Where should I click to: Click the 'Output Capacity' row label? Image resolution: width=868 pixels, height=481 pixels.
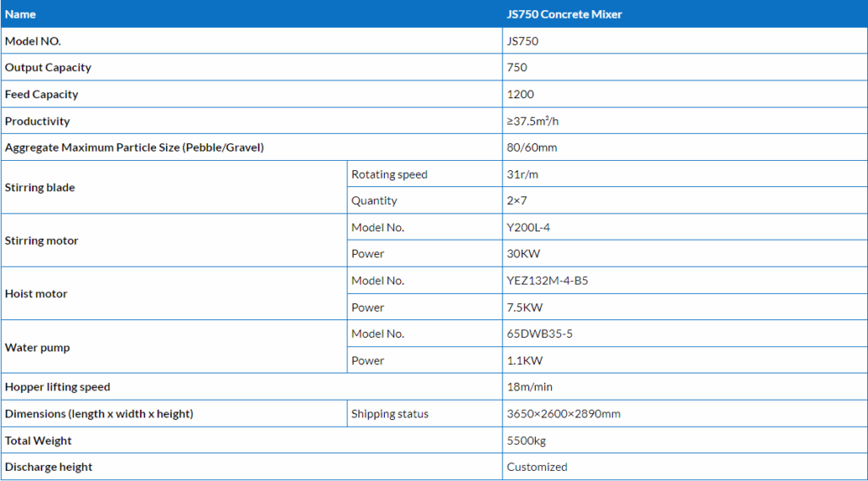(x=48, y=68)
